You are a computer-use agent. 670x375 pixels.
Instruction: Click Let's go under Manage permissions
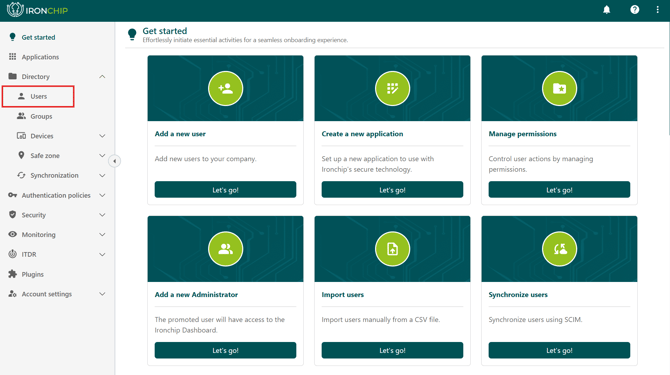click(x=559, y=190)
